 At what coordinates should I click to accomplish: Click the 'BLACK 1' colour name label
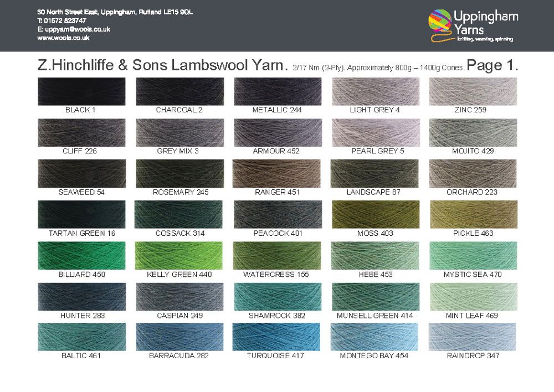80,110
